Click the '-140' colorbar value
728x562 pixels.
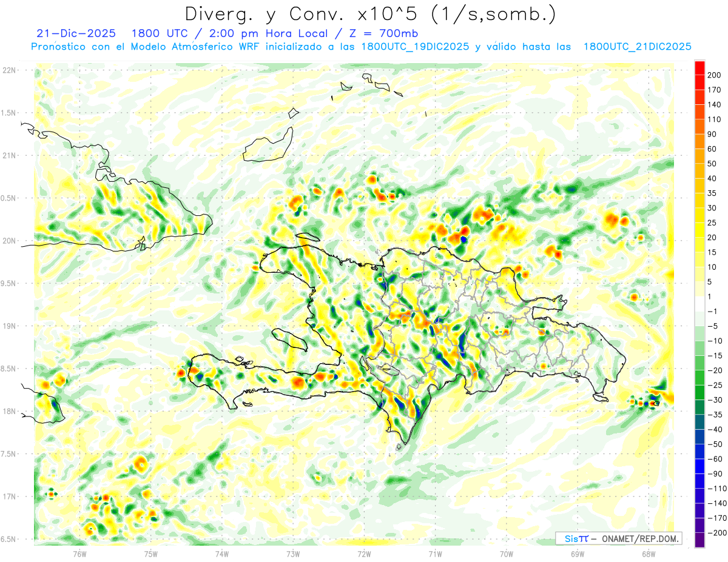click(x=717, y=503)
